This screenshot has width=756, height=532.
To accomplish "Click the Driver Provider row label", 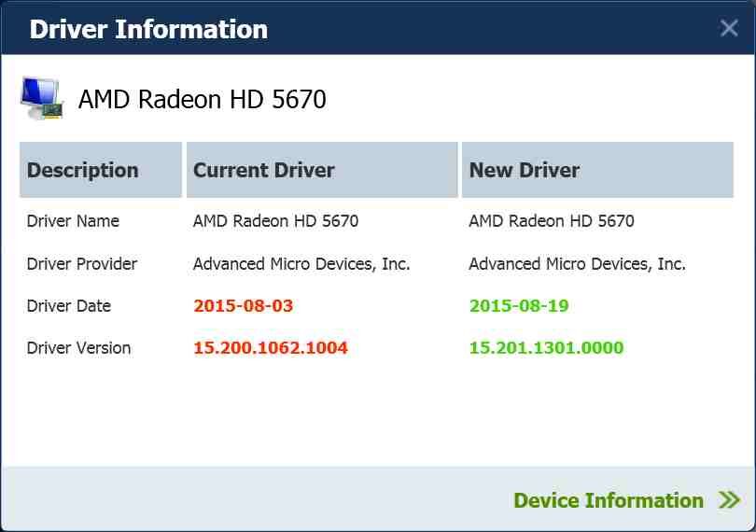I will [82, 264].
